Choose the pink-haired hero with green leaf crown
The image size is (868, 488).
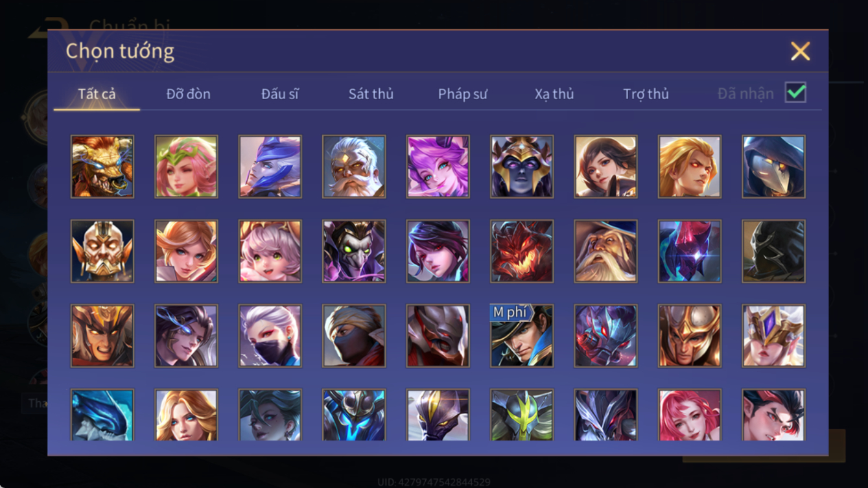pyautogui.click(x=186, y=167)
